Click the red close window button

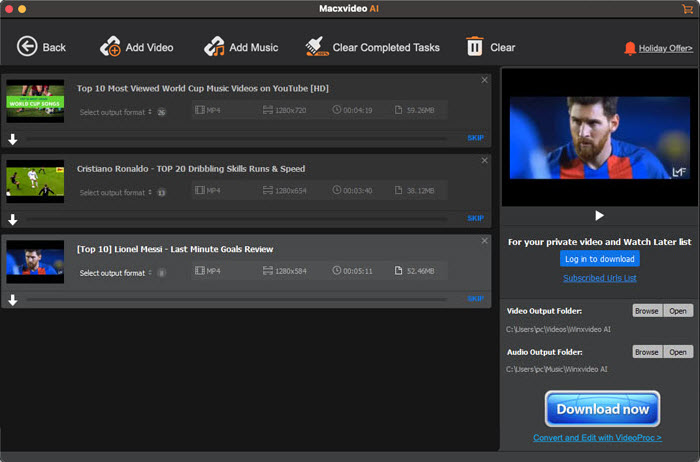8,9
